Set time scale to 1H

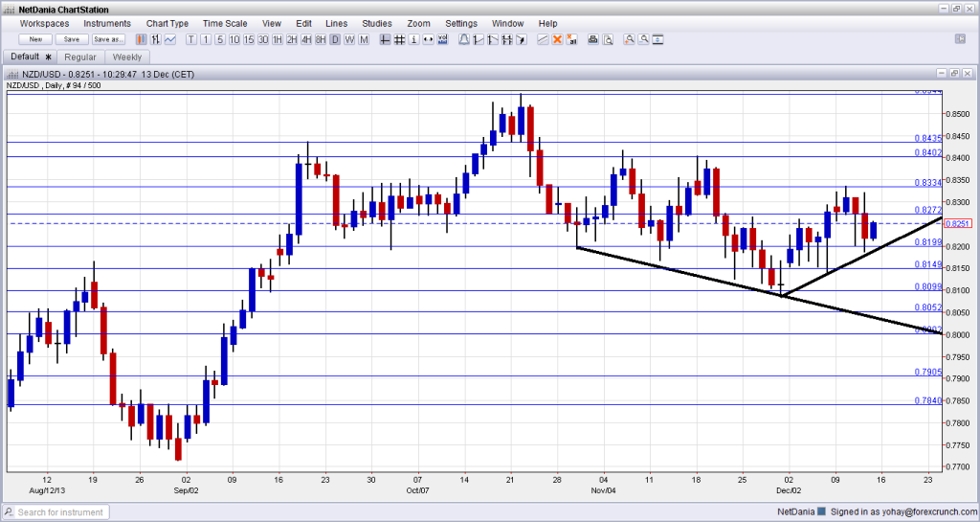tap(278, 39)
